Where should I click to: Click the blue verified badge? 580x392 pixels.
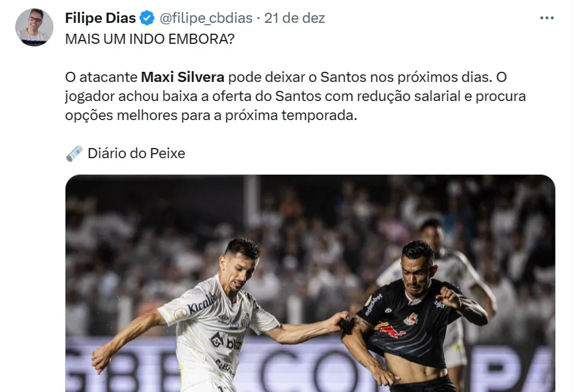tap(147, 18)
